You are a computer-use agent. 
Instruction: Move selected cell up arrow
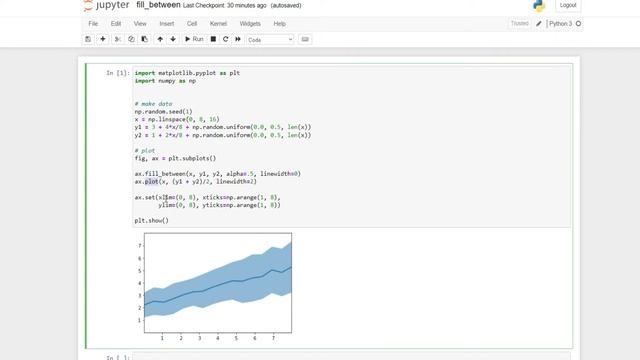point(160,39)
